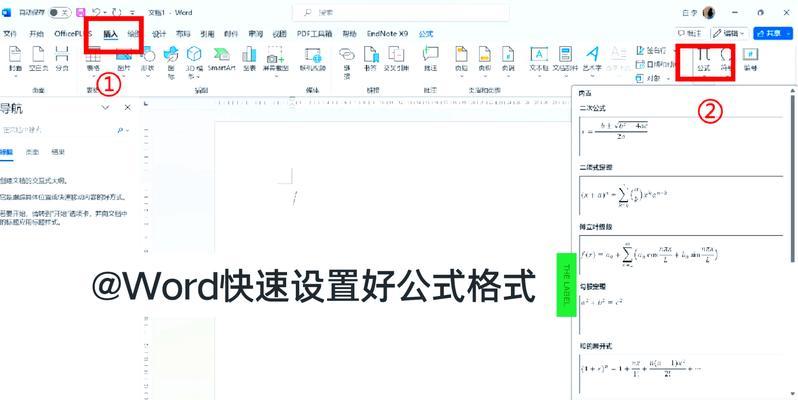Open the SmartArt graphic dialog
Screen dimensions: 798x400
(x=221, y=59)
